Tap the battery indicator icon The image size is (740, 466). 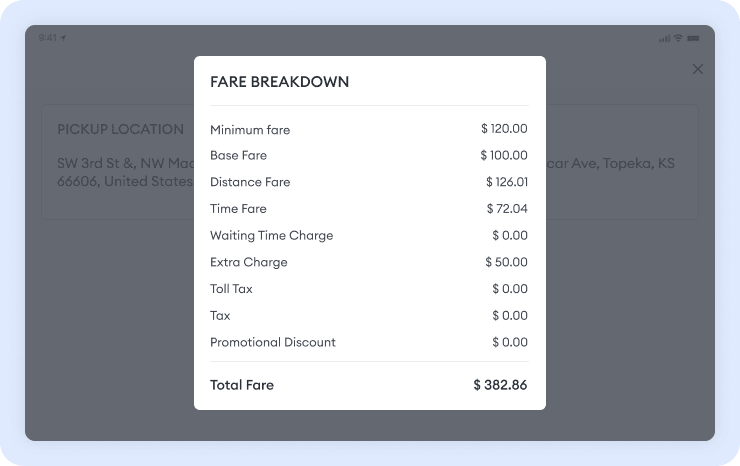point(693,38)
